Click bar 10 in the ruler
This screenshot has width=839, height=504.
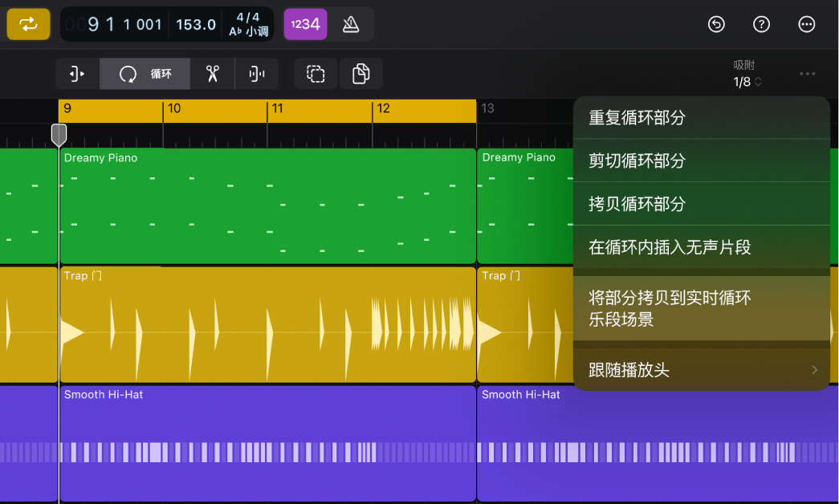coord(174,108)
